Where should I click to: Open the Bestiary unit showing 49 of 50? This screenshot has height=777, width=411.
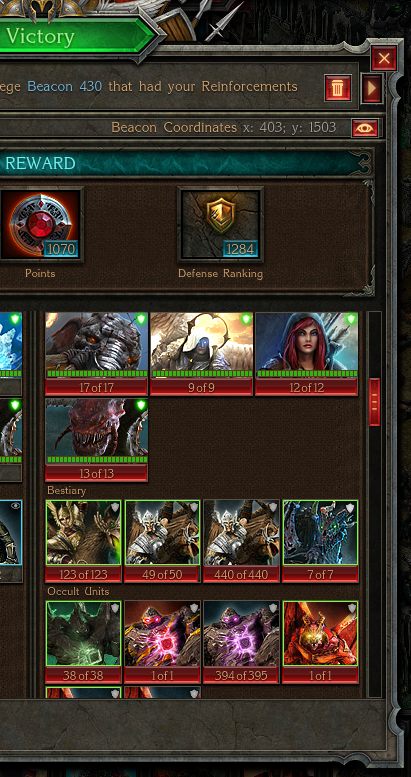163,541
